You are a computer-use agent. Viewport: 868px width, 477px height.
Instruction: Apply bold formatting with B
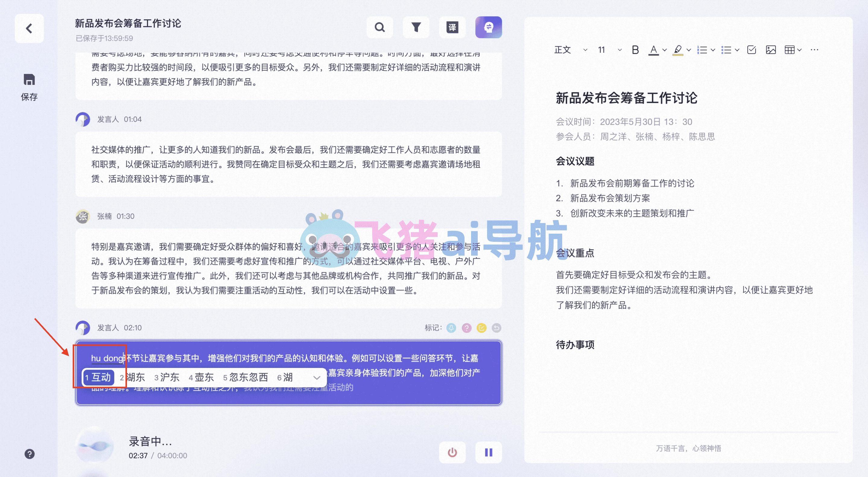click(x=635, y=50)
